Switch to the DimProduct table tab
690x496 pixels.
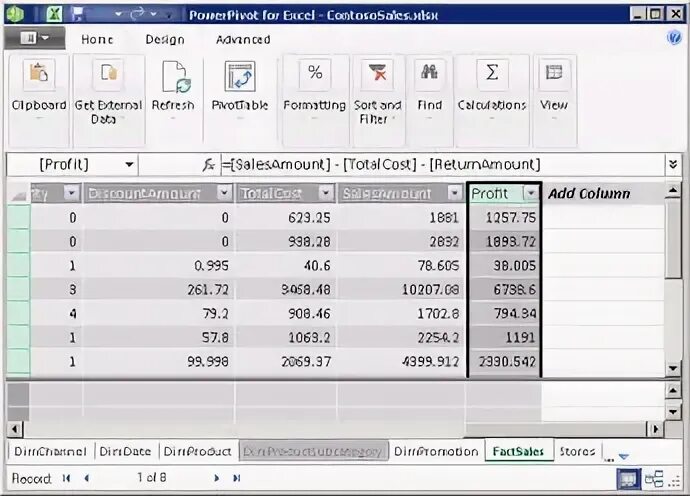(x=197, y=452)
